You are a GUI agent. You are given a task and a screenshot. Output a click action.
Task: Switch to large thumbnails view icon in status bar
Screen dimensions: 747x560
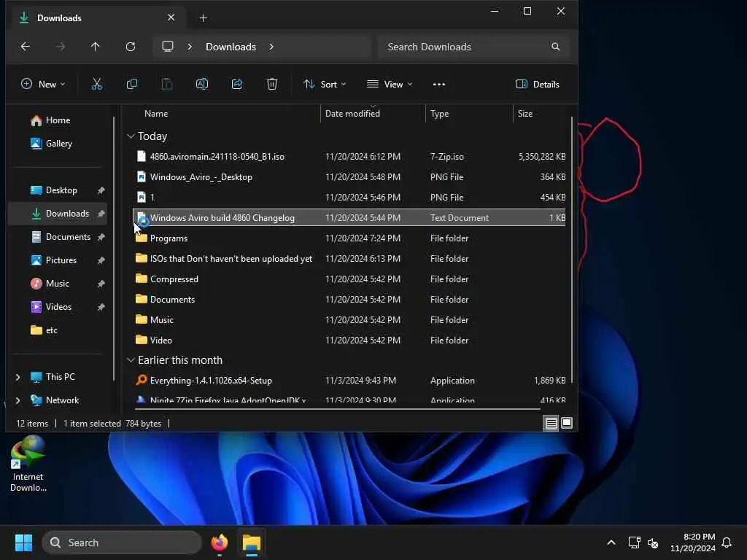[567, 423]
